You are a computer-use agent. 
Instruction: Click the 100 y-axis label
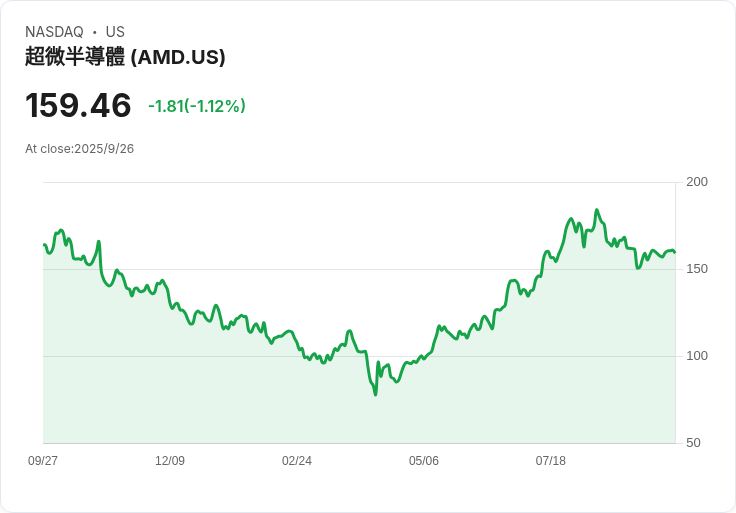pos(697,356)
